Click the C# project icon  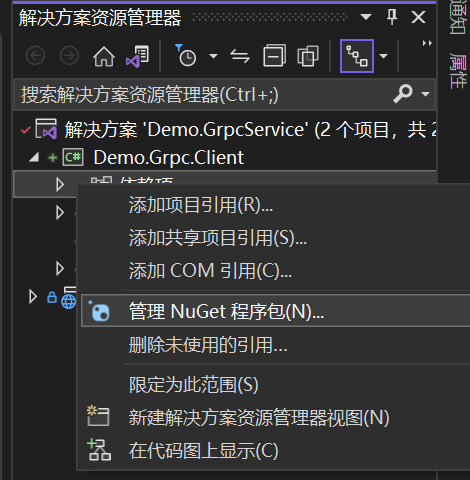73,157
